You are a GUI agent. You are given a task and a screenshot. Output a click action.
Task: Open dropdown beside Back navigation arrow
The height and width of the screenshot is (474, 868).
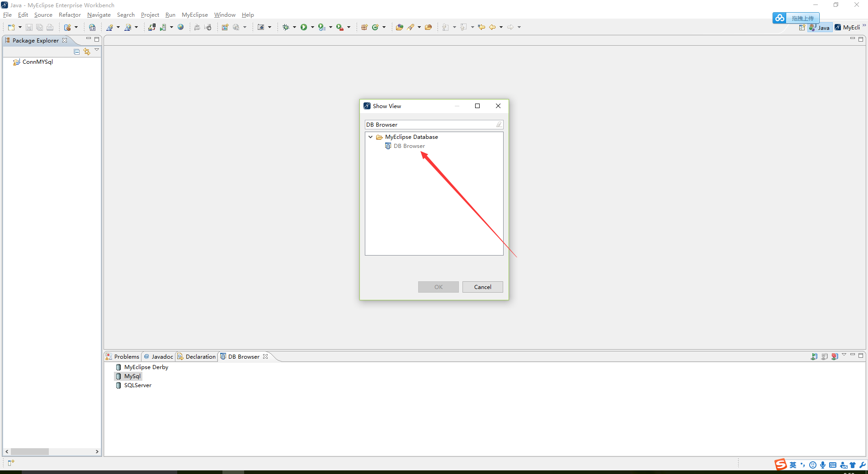pyautogui.click(x=501, y=27)
